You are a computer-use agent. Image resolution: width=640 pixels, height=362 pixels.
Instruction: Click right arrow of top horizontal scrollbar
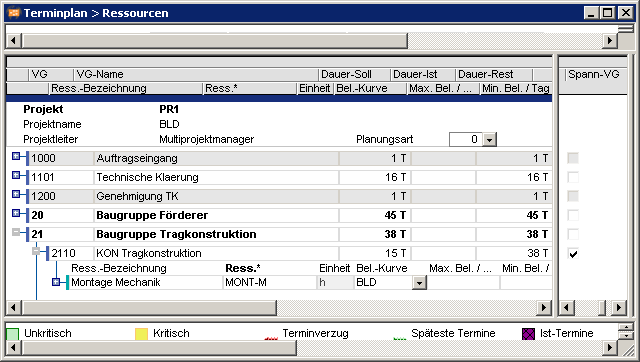(610, 41)
